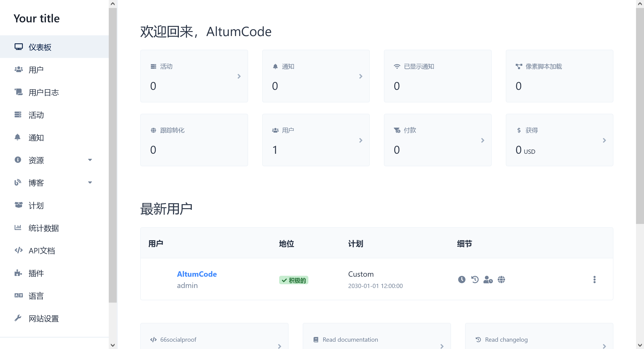Screen dimensions: 644x349
Task: Click the globe icon in details column
Action: point(501,280)
